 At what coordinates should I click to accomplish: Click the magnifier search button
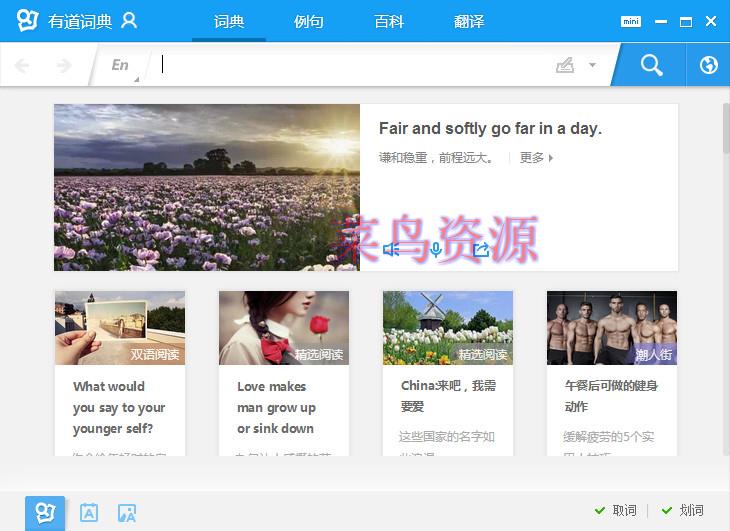coord(651,65)
